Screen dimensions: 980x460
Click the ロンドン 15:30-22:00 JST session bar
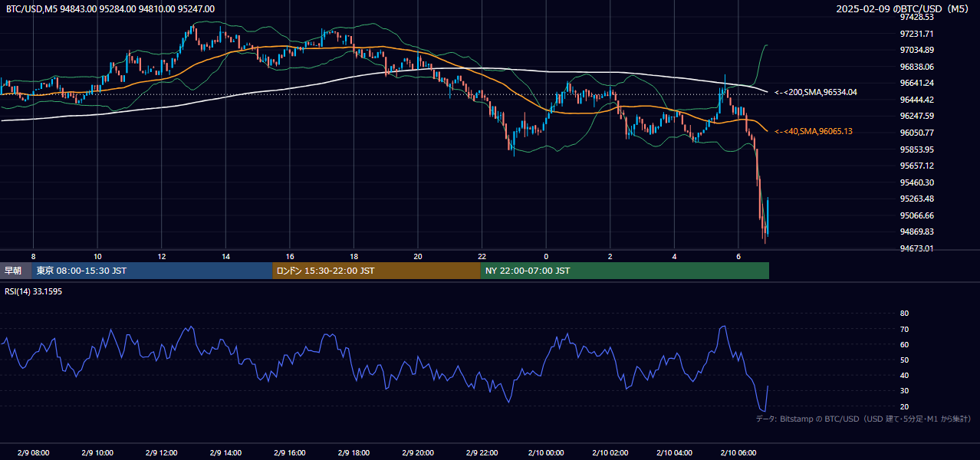(x=377, y=271)
